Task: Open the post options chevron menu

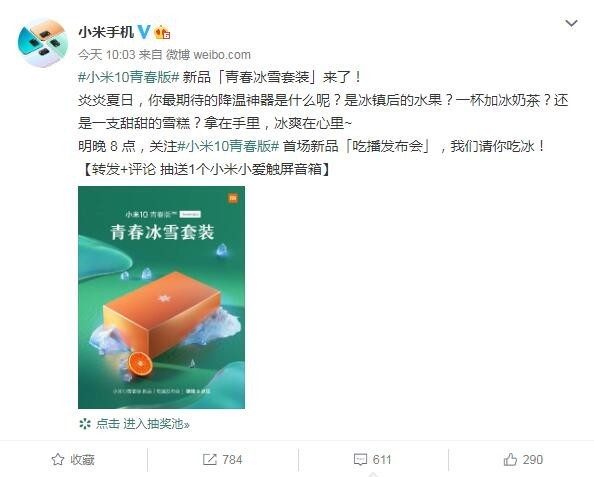Action: tap(571, 23)
